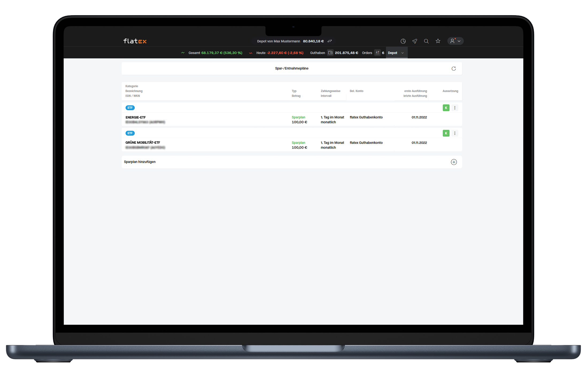
Task: Open the three-dot menu for ENERGIE-ETF
Action: click(455, 108)
